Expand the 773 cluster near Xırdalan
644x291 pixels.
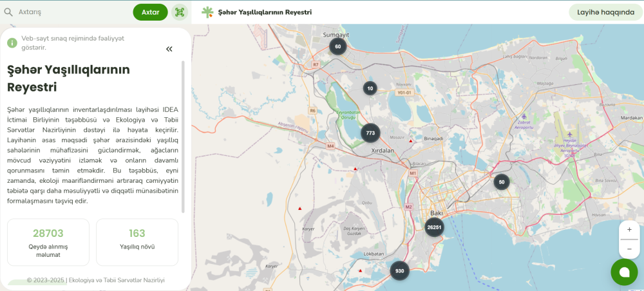point(370,133)
